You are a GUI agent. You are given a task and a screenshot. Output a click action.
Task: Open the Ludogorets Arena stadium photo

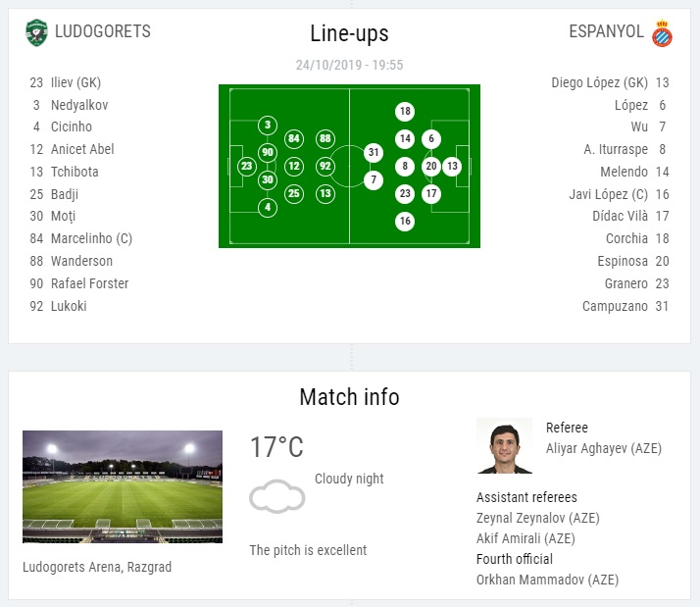pos(123,486)
